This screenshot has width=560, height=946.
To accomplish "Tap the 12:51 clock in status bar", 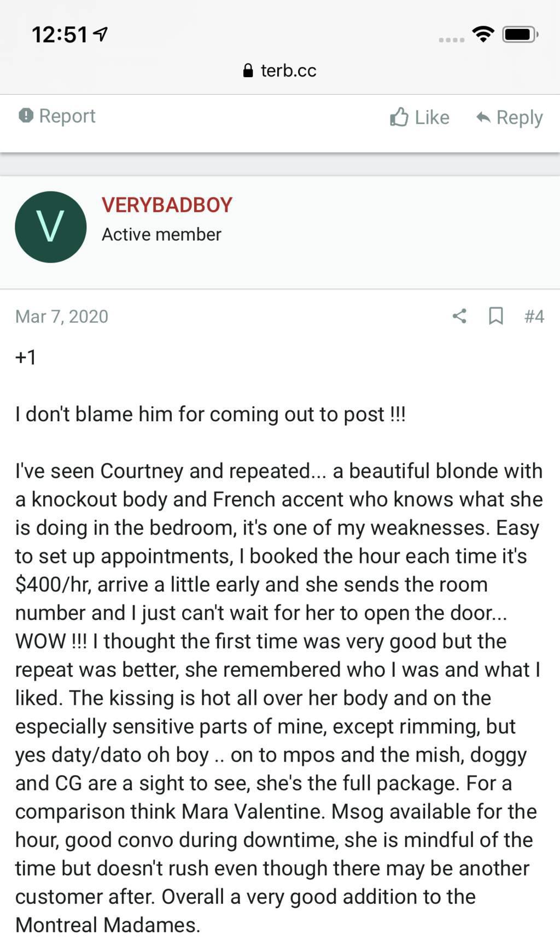I will (59, 35).
